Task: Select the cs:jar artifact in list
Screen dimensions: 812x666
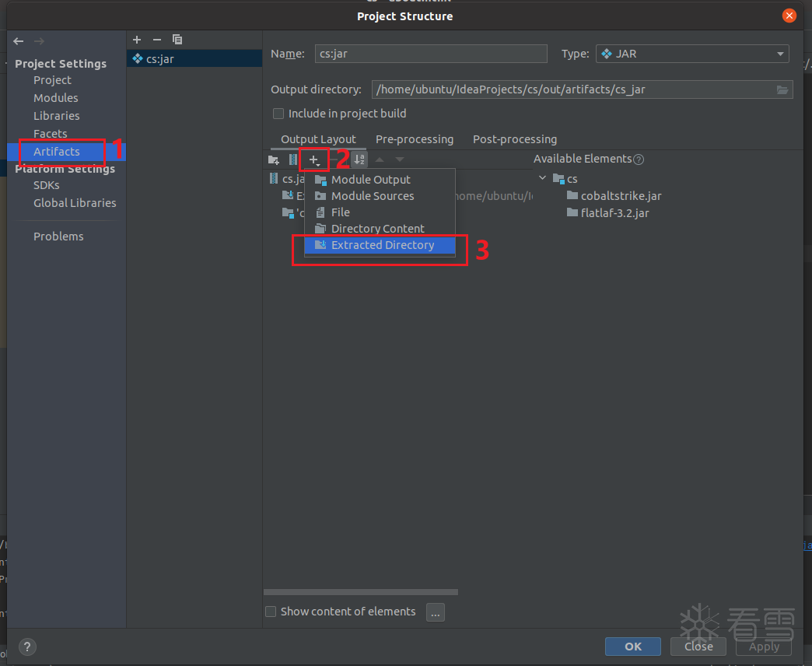Action: (194, 58)
